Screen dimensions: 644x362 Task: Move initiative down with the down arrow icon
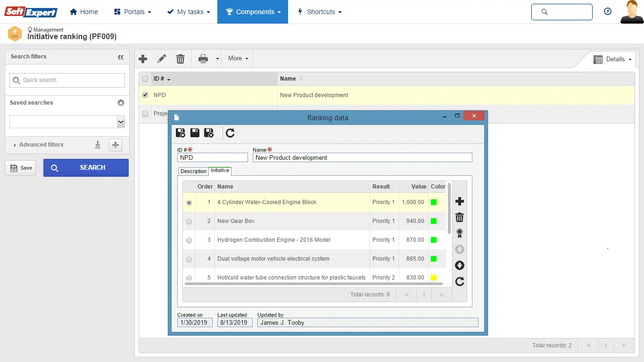460,265
